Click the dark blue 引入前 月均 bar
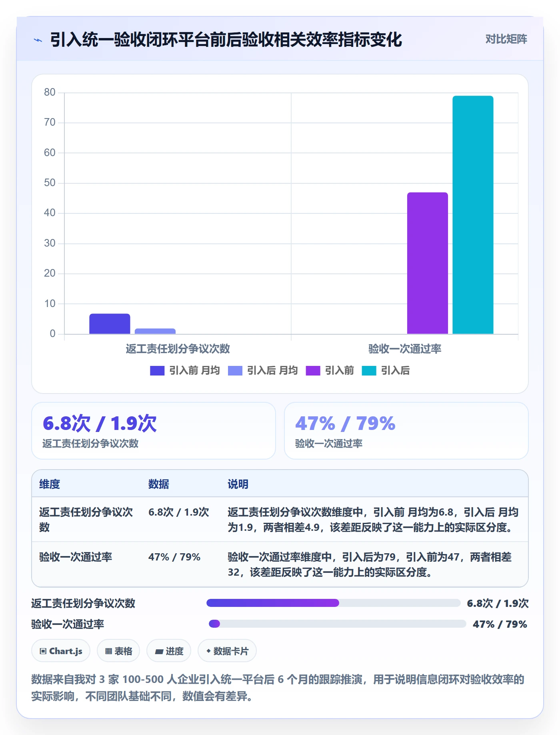Viewport: 560px width, 735px height. point(110,323)
